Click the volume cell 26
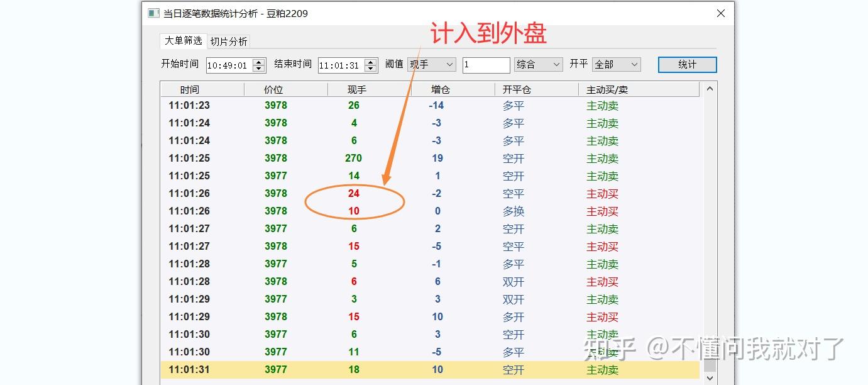868x385 pixels. [x=354, y=105]
